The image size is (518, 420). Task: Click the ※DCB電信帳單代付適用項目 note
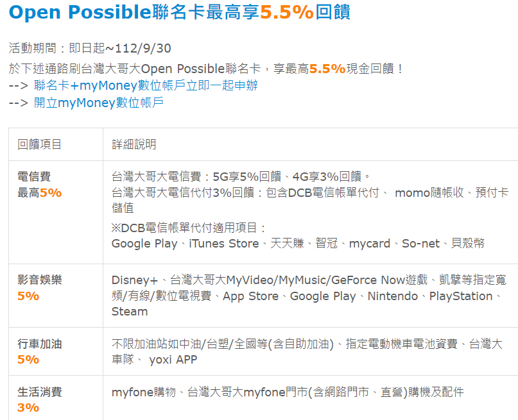pos(189,228)
